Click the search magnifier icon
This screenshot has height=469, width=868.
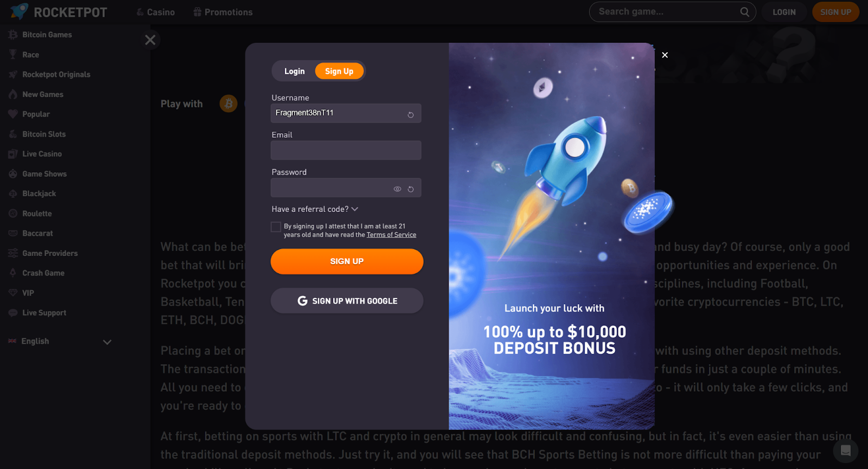745,12
